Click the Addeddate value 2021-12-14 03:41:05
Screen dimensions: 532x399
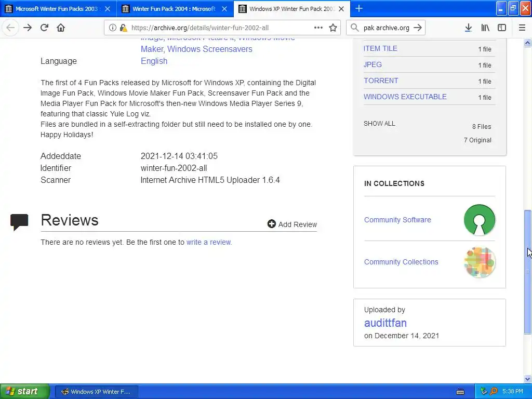tap(179, 156)
